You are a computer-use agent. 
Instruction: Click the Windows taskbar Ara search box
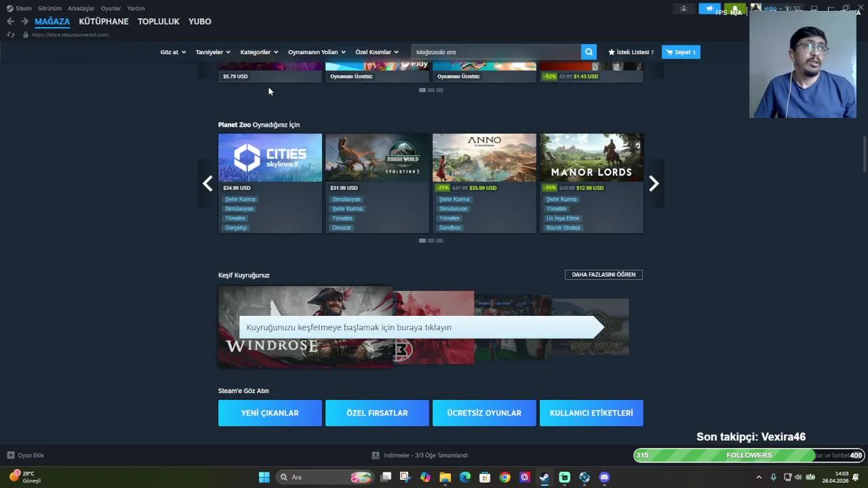(x=325, y=477)
